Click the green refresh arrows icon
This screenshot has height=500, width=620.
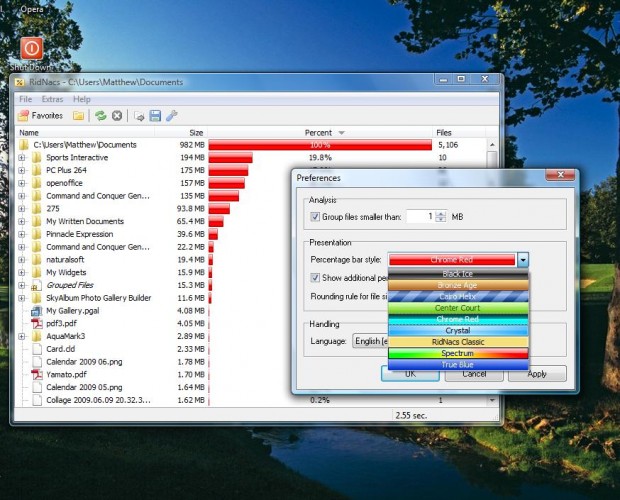(101, 116)
